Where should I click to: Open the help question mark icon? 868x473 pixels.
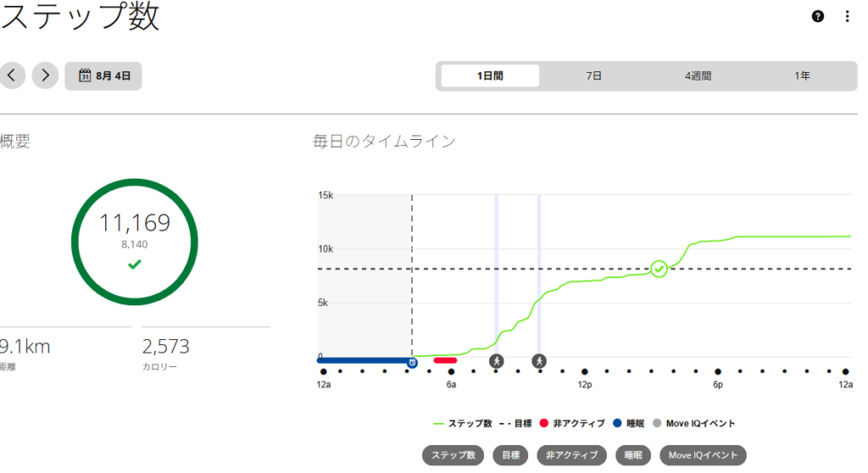tap(818, 17)
